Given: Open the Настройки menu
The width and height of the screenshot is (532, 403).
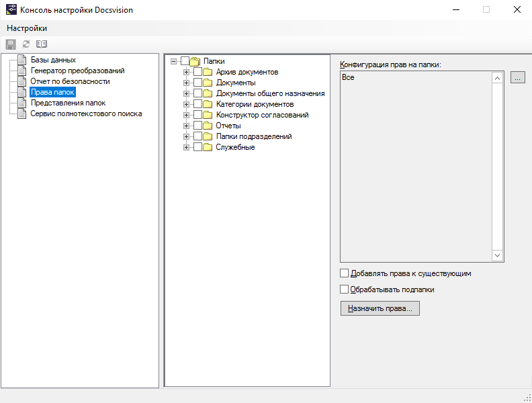Looking at the screenshot, I should (27, 28).
